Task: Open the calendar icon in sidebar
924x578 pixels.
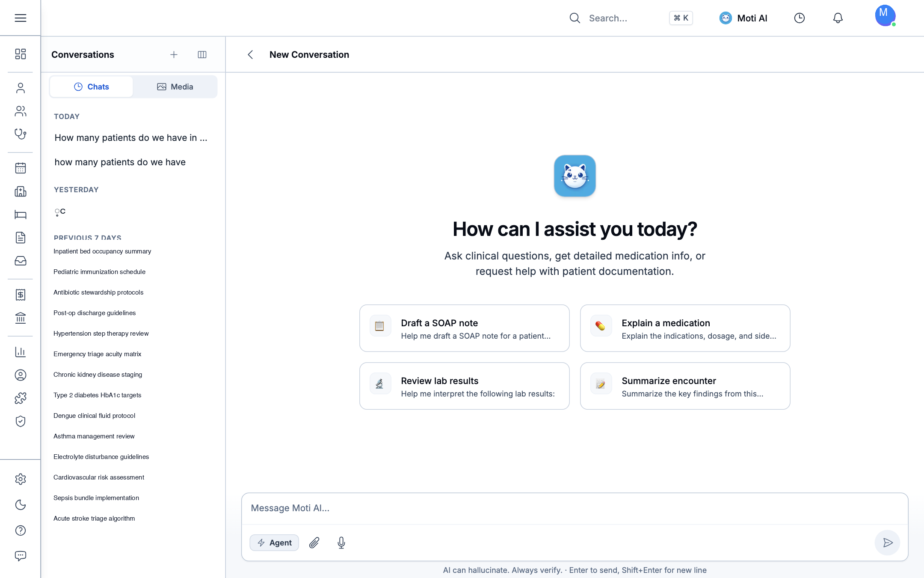Action: click(x=20, y=168)
